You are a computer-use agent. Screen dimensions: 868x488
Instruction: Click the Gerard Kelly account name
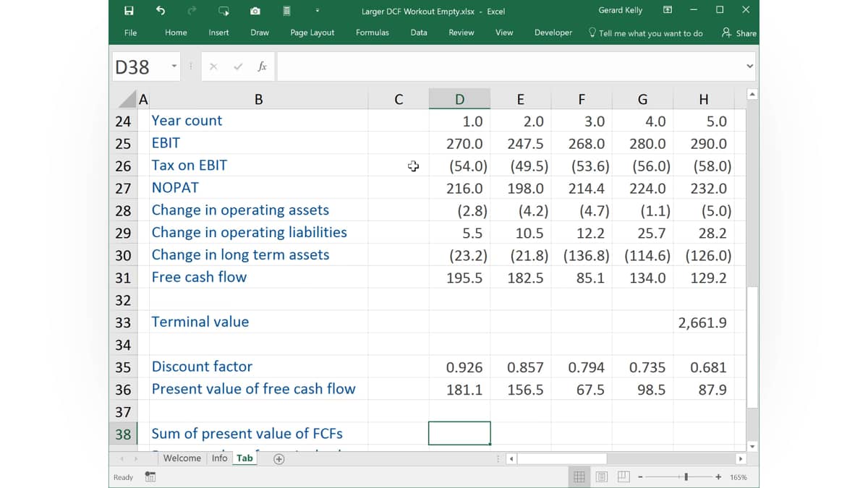pos(621,11)
